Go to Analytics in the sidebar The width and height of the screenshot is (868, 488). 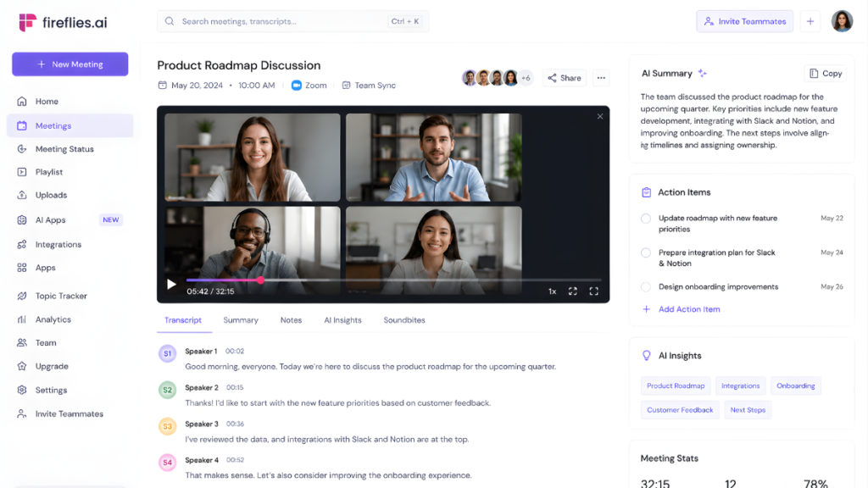pos(53,319)
